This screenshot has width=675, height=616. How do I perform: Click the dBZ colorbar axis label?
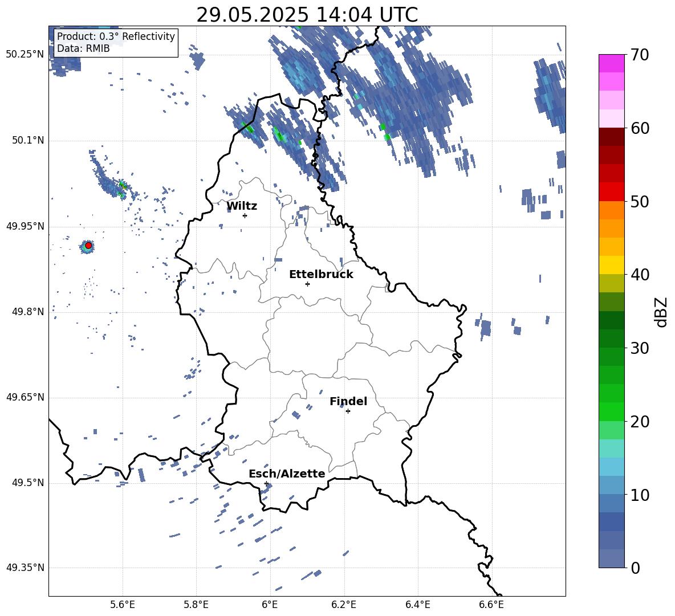660,312
